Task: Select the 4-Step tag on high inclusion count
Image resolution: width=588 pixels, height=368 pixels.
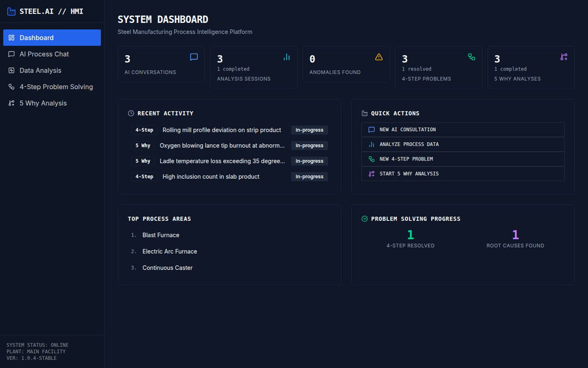Action: click(x=144, y=177)
